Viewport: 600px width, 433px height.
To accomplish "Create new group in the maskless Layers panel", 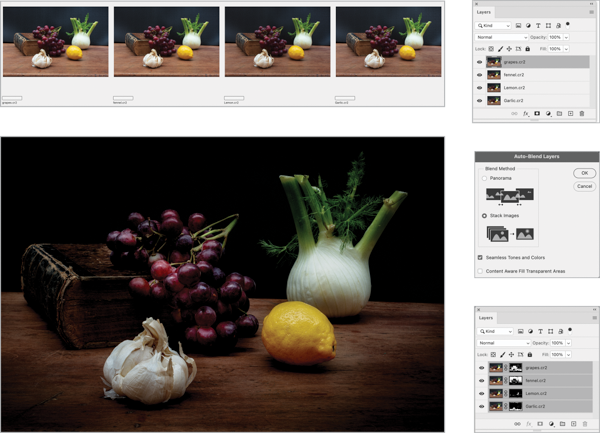I will [x=559, y=114].
